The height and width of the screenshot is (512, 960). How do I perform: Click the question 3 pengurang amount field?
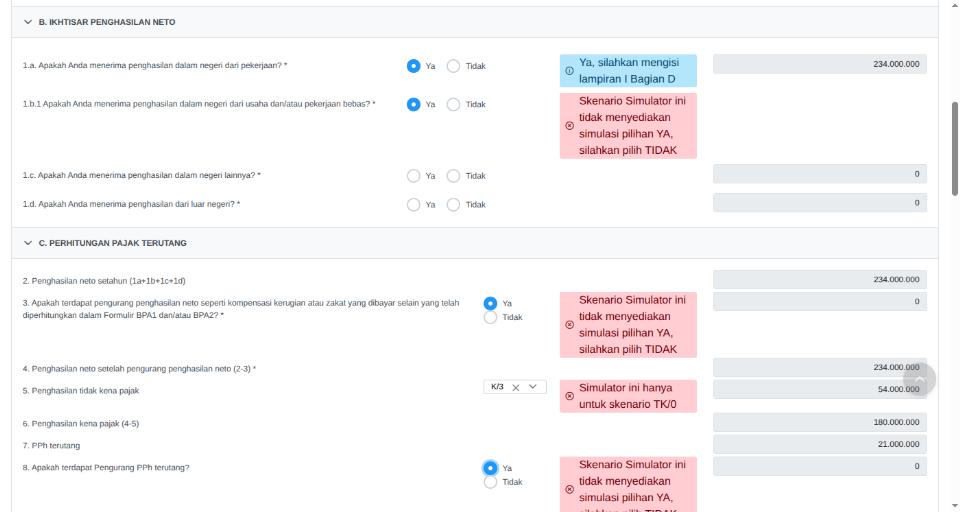(820, 301)
